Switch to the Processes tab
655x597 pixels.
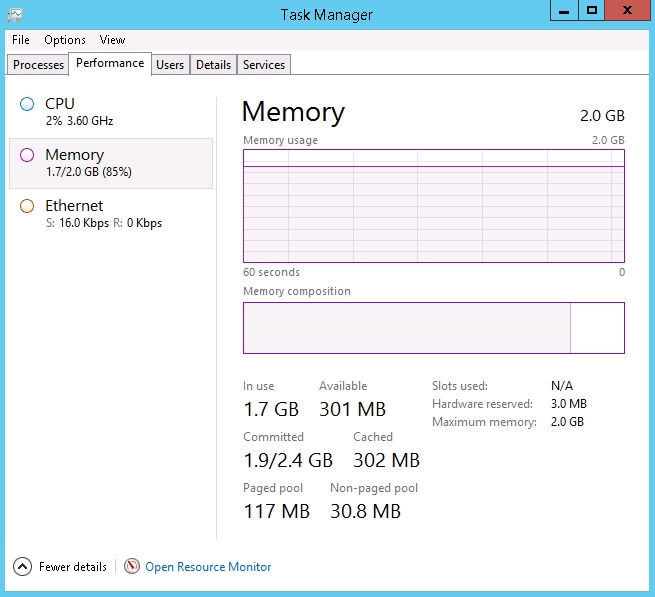(x=38, y=65)
